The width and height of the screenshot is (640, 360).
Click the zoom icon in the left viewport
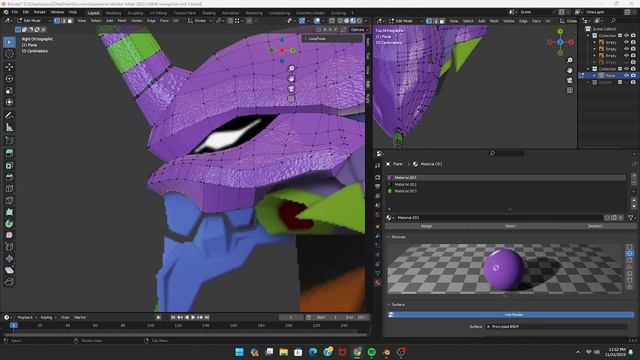(x=291, y=68)
